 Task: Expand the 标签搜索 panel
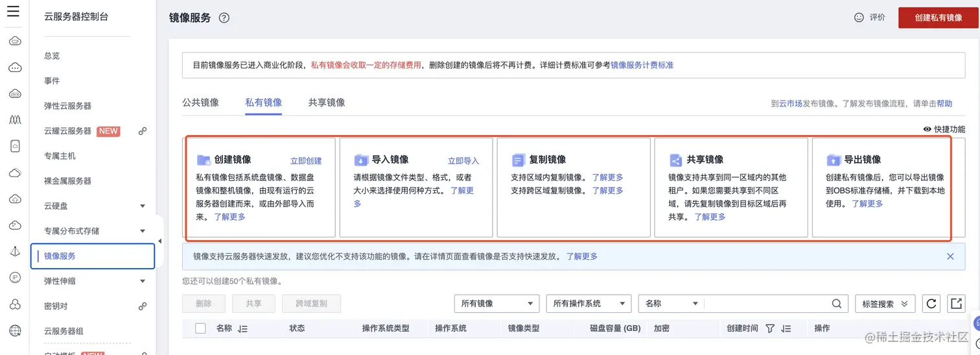pos(885,304)
